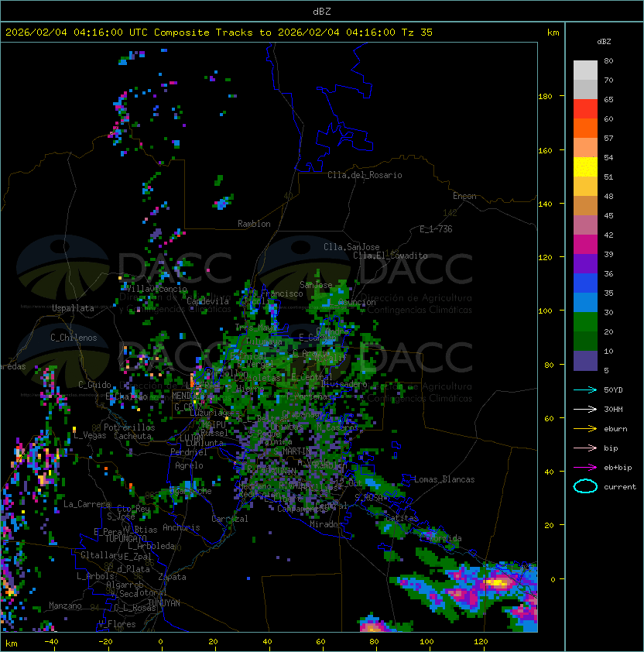Click the Clla.SanJose map label
This screenshot has height=652, width=644.
[x=351, y=247]
